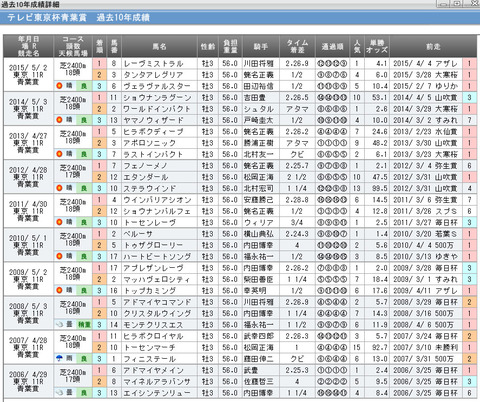The image size is (480, 402).
Task: Select horse name アドマイヤコマンド
Action: 157,302
